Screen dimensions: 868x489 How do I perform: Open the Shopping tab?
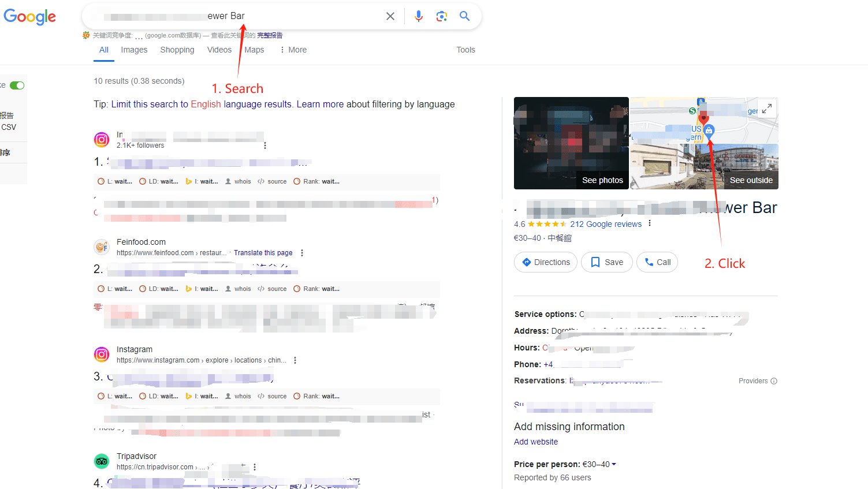[177, 50]
